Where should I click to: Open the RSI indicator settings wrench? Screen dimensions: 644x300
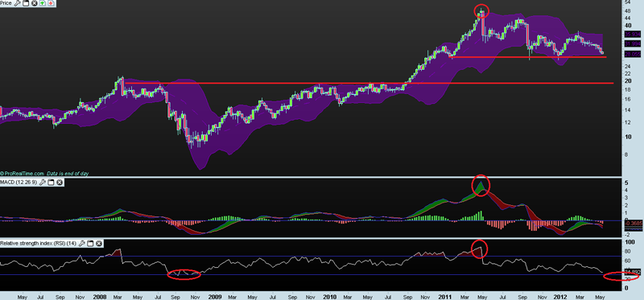(82, 244)
